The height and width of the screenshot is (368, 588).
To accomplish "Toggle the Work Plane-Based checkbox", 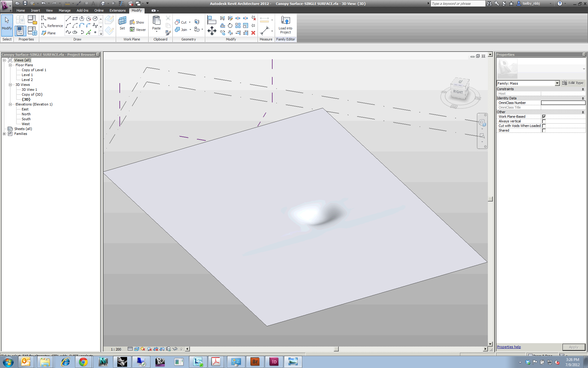I will click(x=544, y=117).
